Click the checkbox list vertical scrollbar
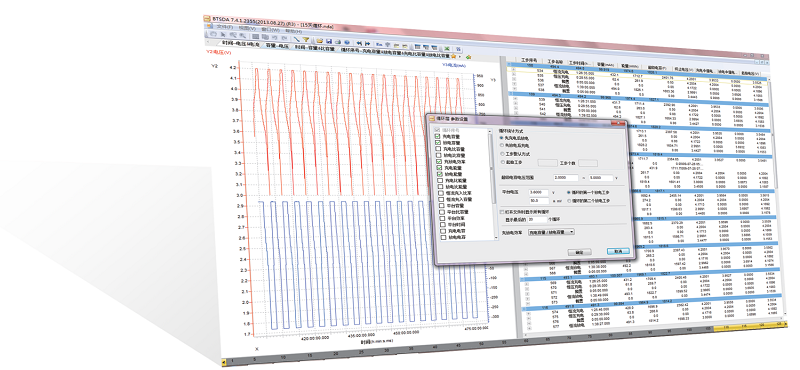800x370 pixels. tap(493, 184)
